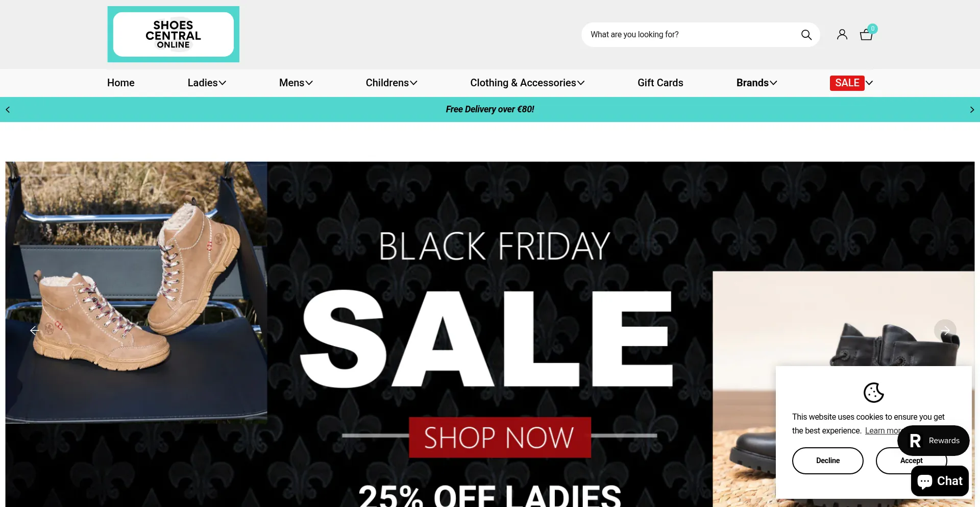Go to the Home menu item

pyautogui.click(x=121, y=83)
